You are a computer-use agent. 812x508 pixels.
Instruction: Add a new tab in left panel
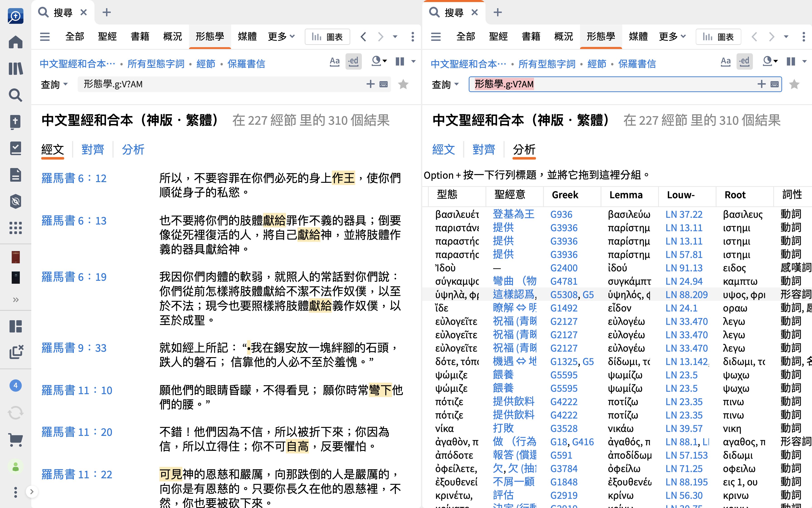click(107, 13)
